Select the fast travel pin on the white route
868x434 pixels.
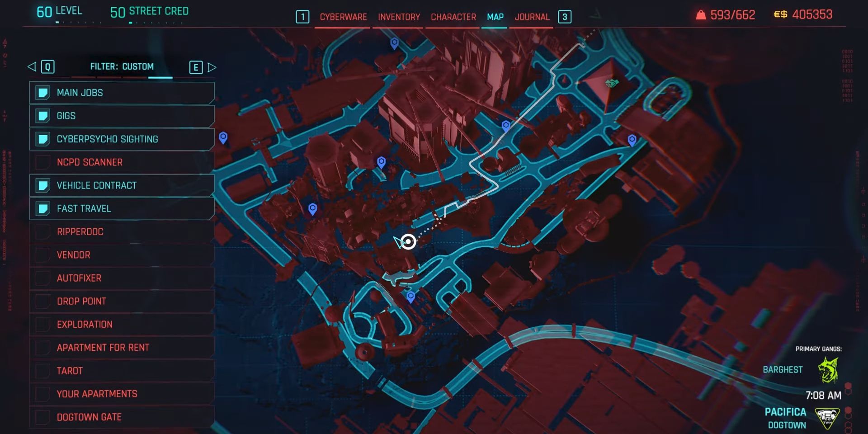506,126
